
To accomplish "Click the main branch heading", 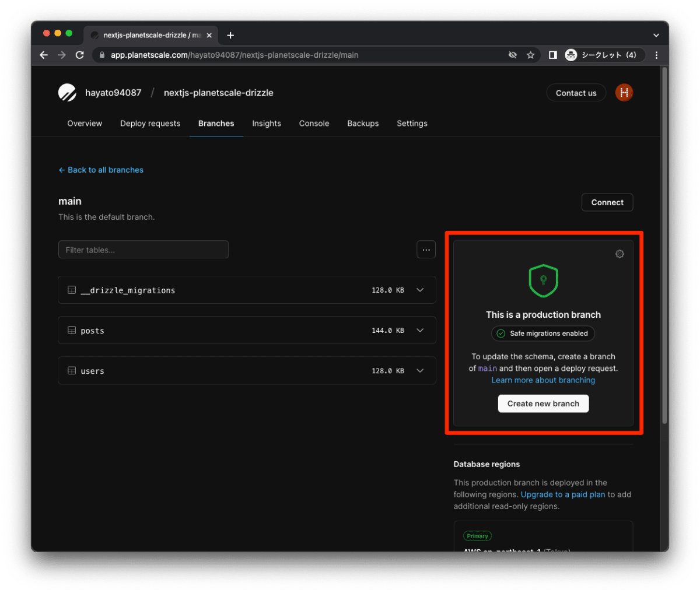I will 70,201.
